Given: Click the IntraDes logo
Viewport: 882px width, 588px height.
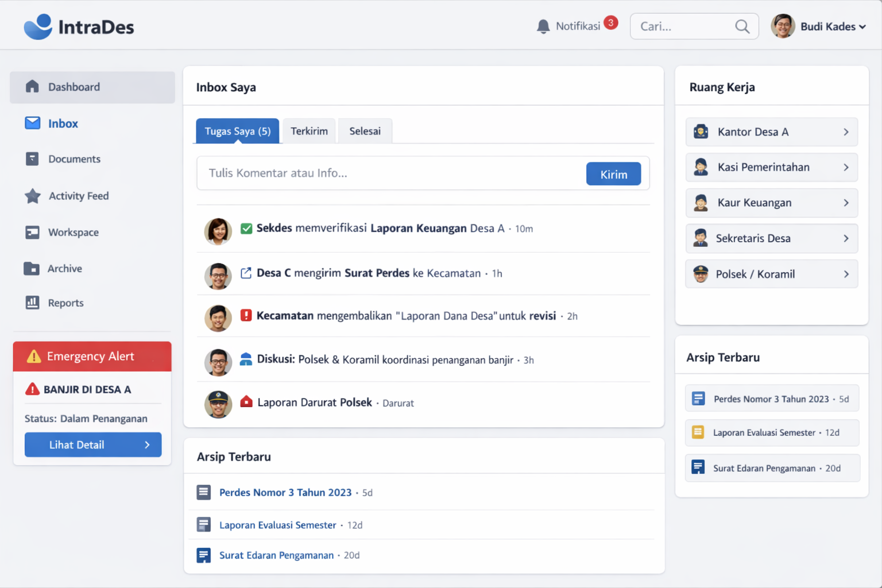Looking at the screenshot, I should click(79, 26).
